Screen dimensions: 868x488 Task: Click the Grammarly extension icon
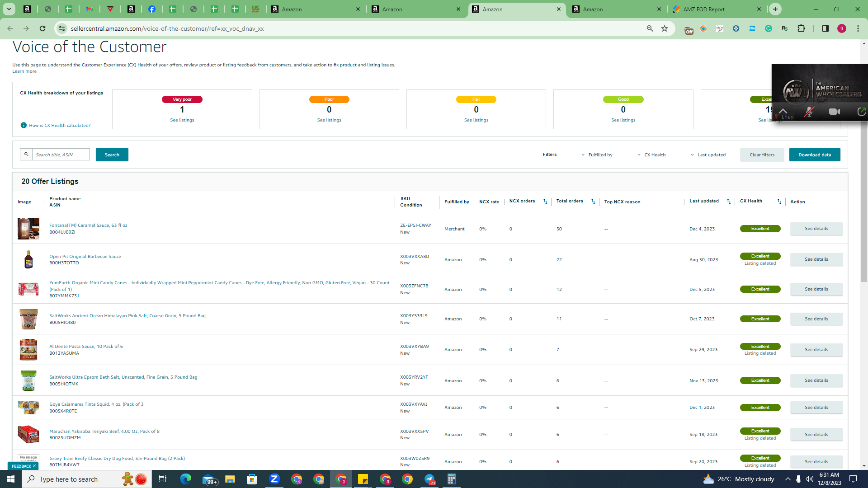click(769, 28)
